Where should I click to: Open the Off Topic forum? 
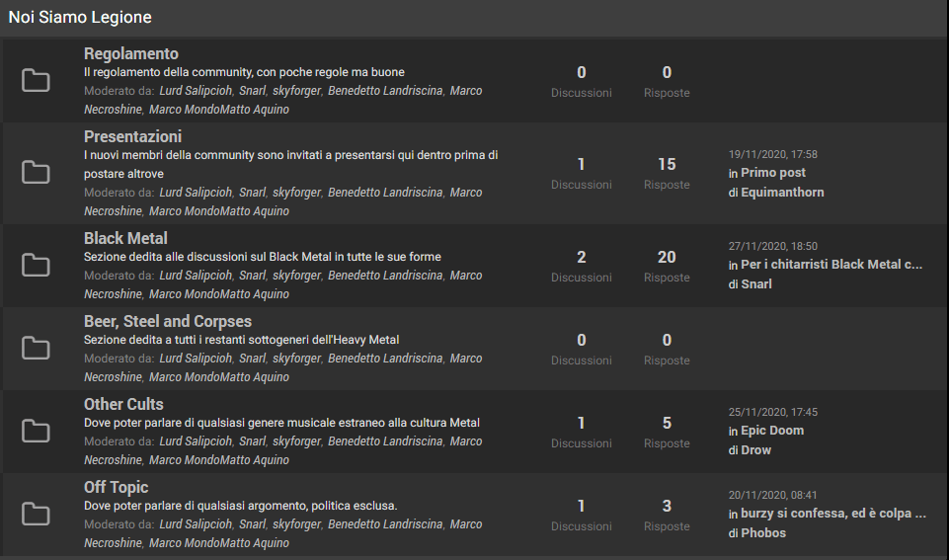click(x=116, y=487)
